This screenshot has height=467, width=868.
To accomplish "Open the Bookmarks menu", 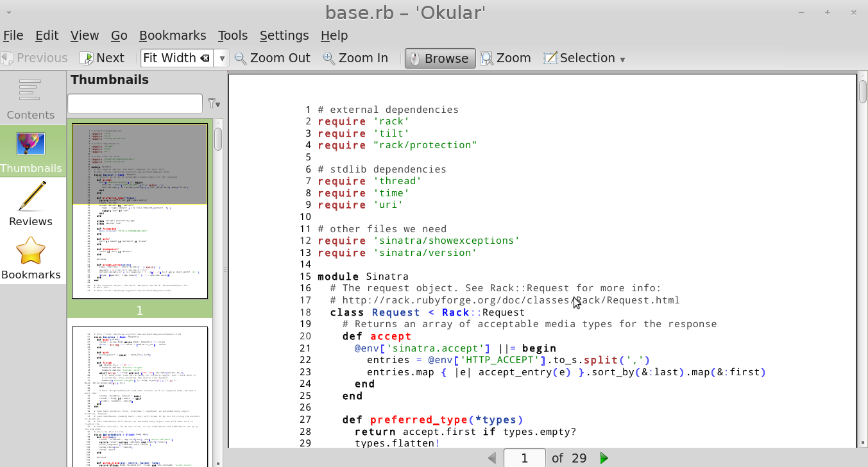I will click(173, 35).
